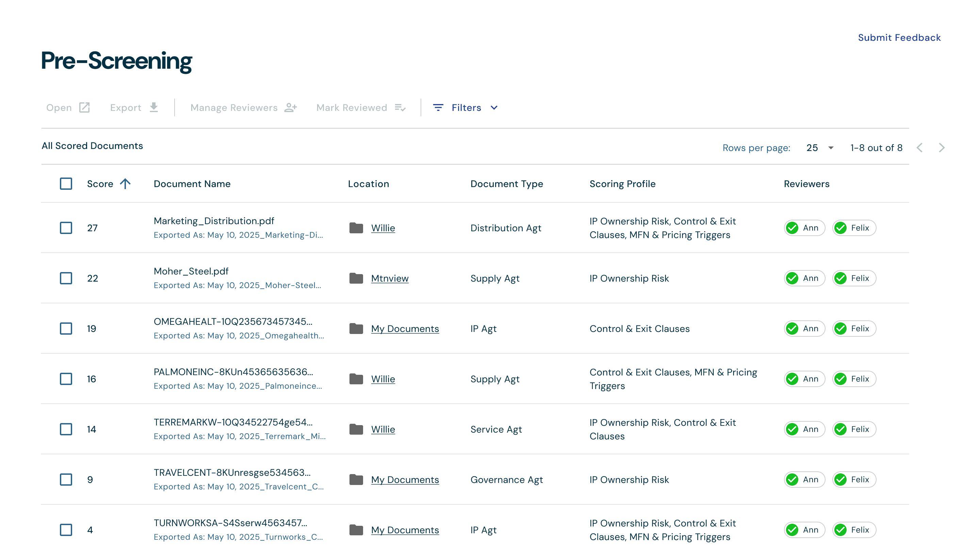Click the Submit Feedback link
The height and width of the screenshot is (553, 980).
[899, 37]
